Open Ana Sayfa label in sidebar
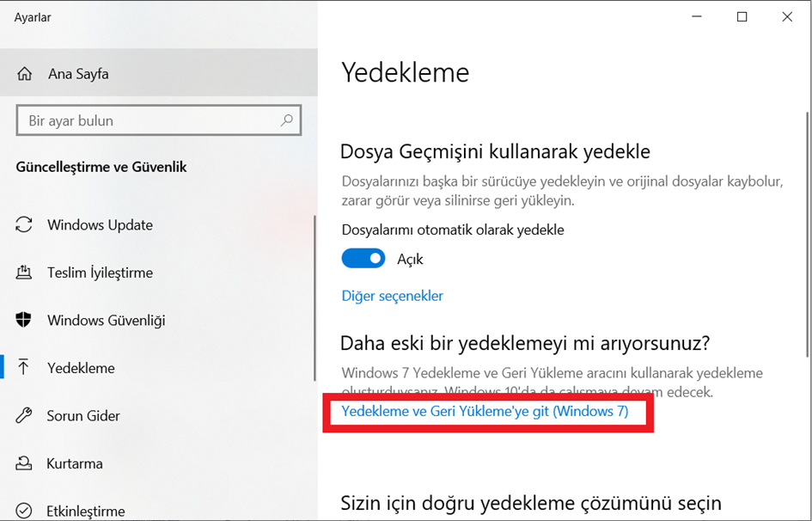Viewport: 812px width, 521px height. click(x=78, y=74)
